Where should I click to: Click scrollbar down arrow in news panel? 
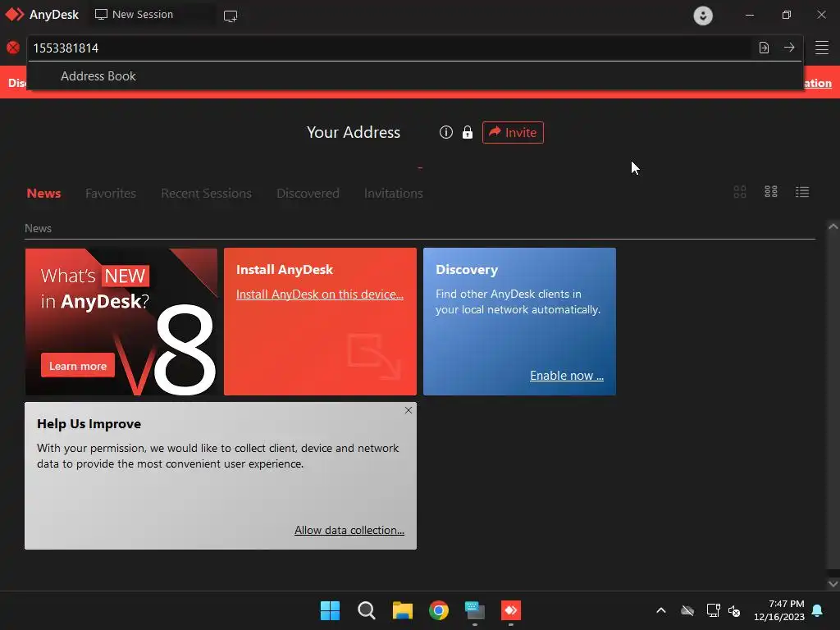(833, 583)
